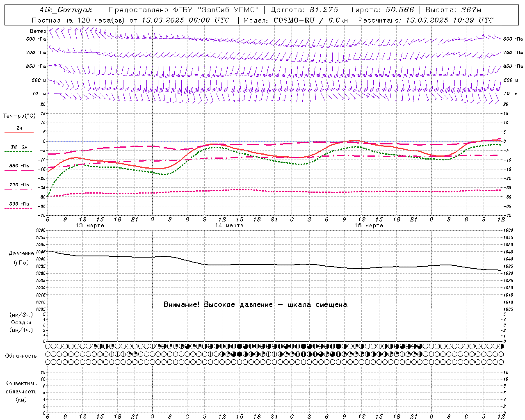Viewport: 525px width, 420px height.
Task: Select the provider text ФГБУ "ЗапСиб УГМС"
Action: coord(217,10)
